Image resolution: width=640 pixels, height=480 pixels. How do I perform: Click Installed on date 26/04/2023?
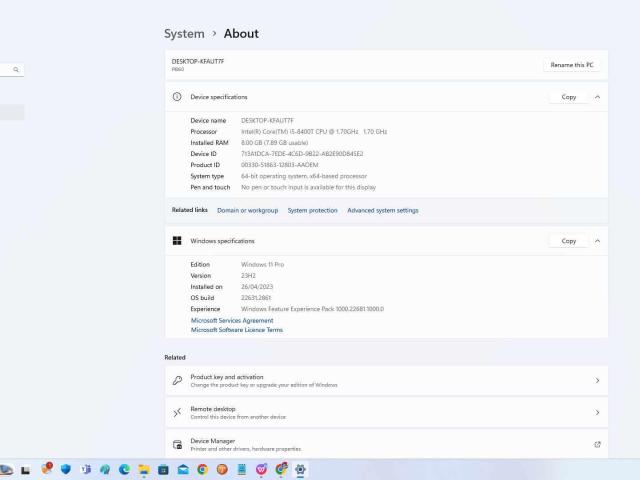point(257,287)
